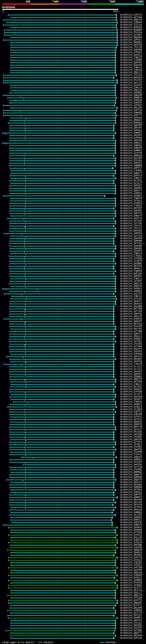Open UniRef100_Q9XHG7 from the list
This screenshot has height=644, width=146.
[x=131, y=371]
